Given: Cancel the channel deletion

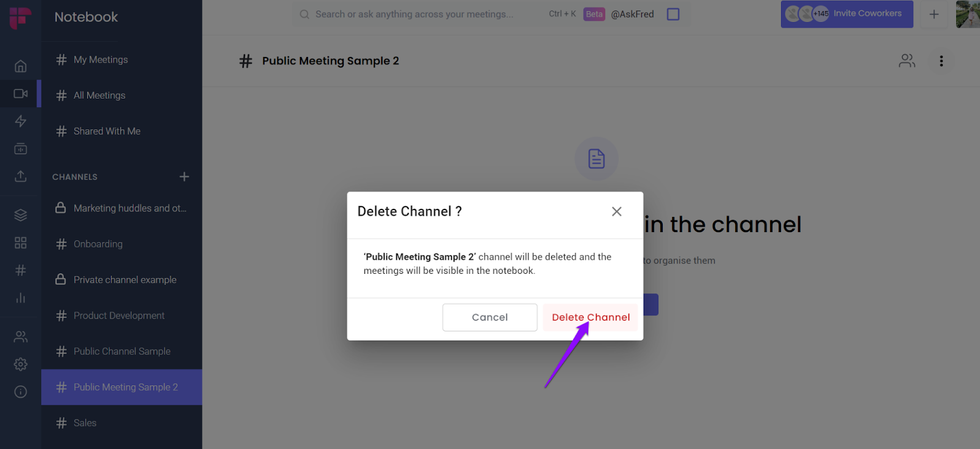Looking at the screenshot, I should [x=490, y=317].
